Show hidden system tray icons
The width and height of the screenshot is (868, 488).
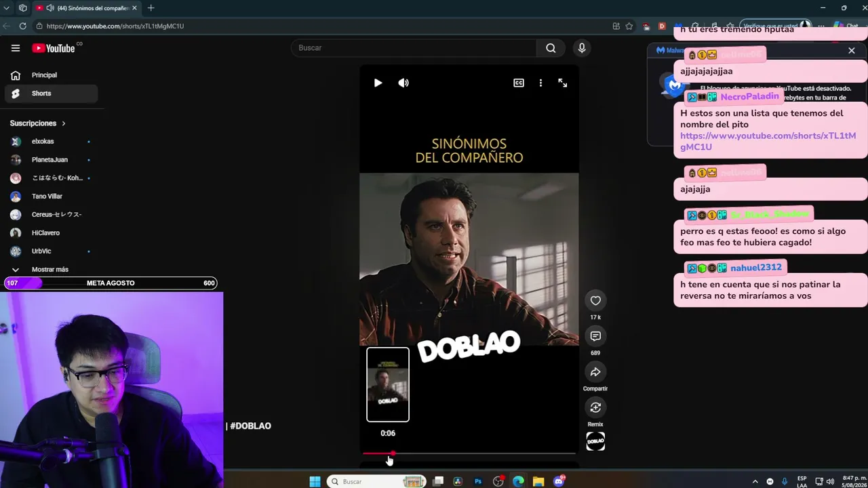point(755,481)
